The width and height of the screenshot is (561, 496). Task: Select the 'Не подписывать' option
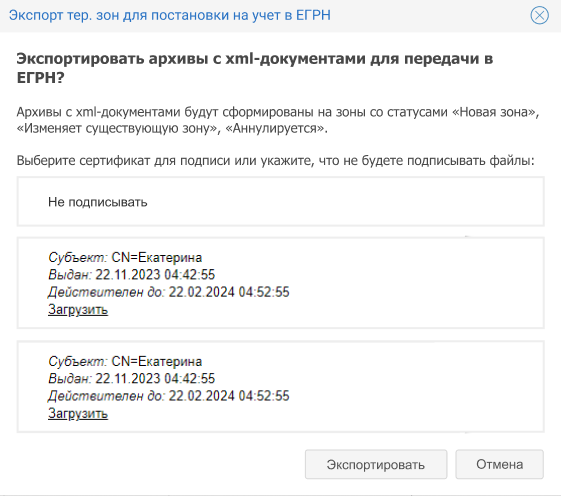(x=280, y=201)
